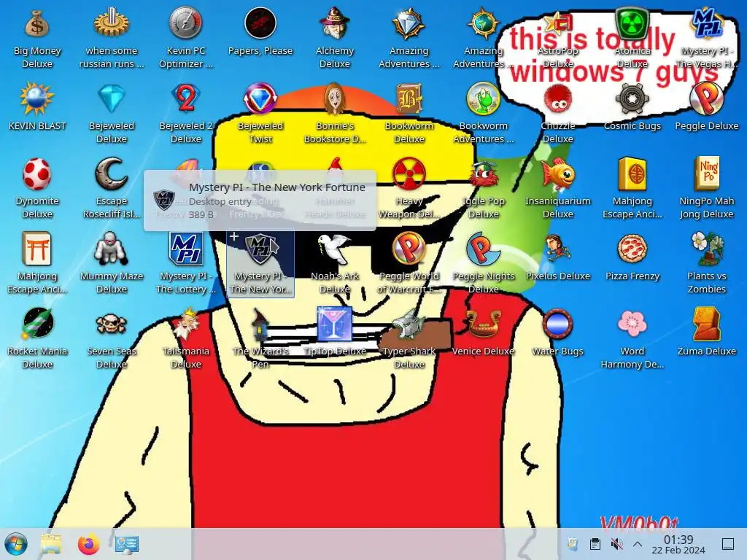Click the plus emblem on selected Mystery PI icon
The height and width of the screenshot is (560, 747).
[x=234, y=236]
